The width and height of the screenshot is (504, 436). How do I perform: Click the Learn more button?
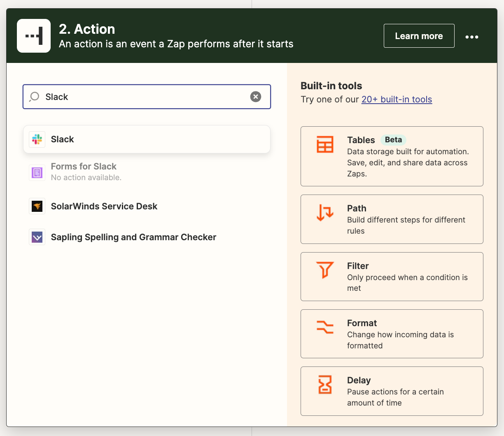pyautogui.click(x=419, y=36)
